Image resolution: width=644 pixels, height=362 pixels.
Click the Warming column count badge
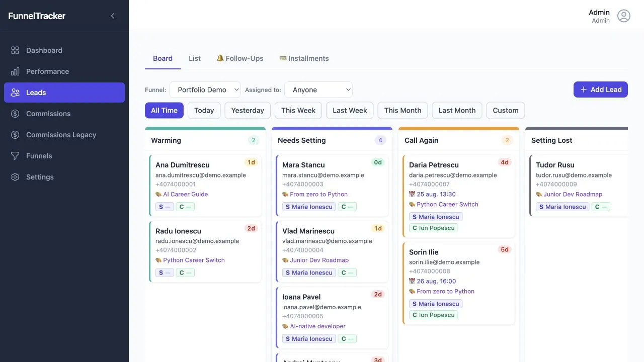pos(254,140)
